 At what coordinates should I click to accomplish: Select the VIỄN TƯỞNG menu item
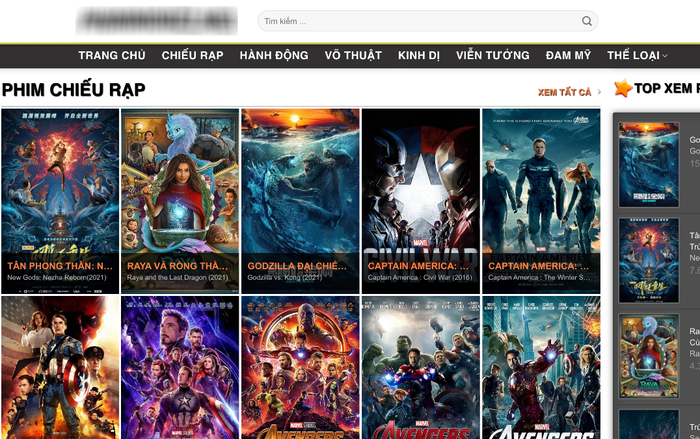[493, 56]
